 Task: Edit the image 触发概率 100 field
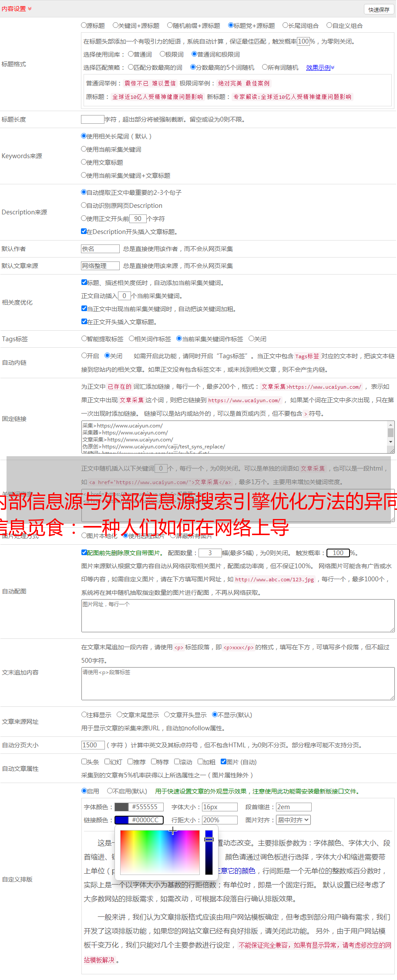point(338,553)
